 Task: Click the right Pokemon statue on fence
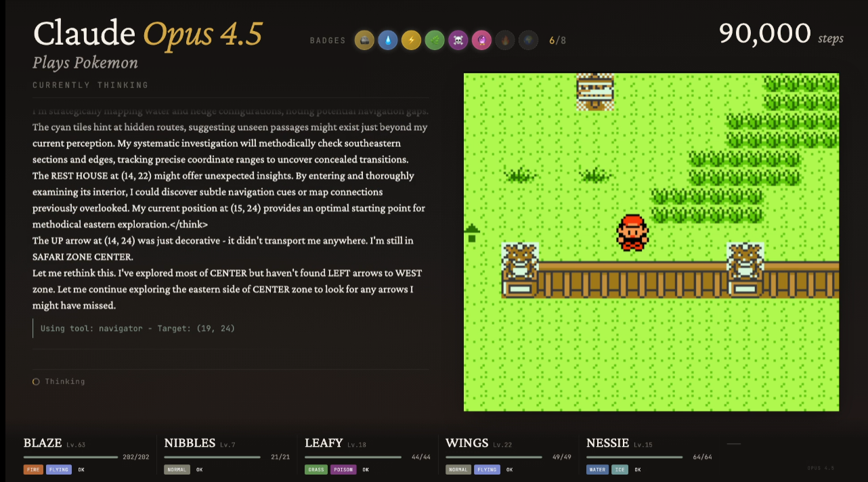click(x=745, y=269)
